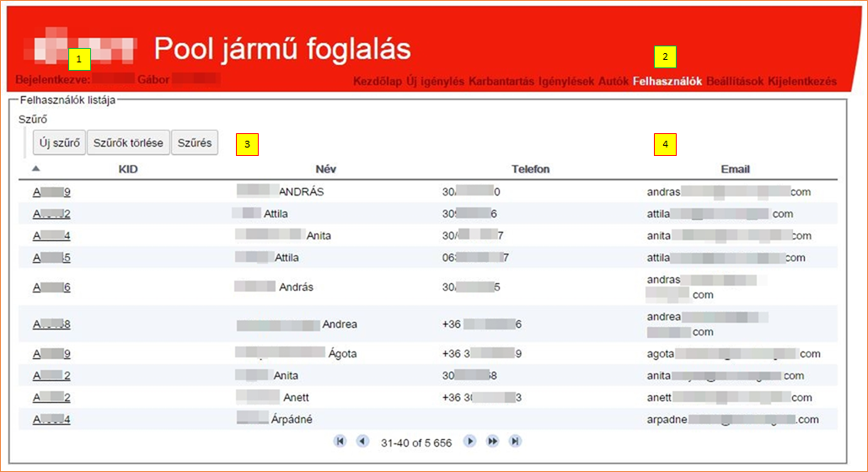This screenshot has width=868, height=472.
Task: Click the double-arrow fast forward pagination icon
Action: pyautogui.click(x=493, y=441)
